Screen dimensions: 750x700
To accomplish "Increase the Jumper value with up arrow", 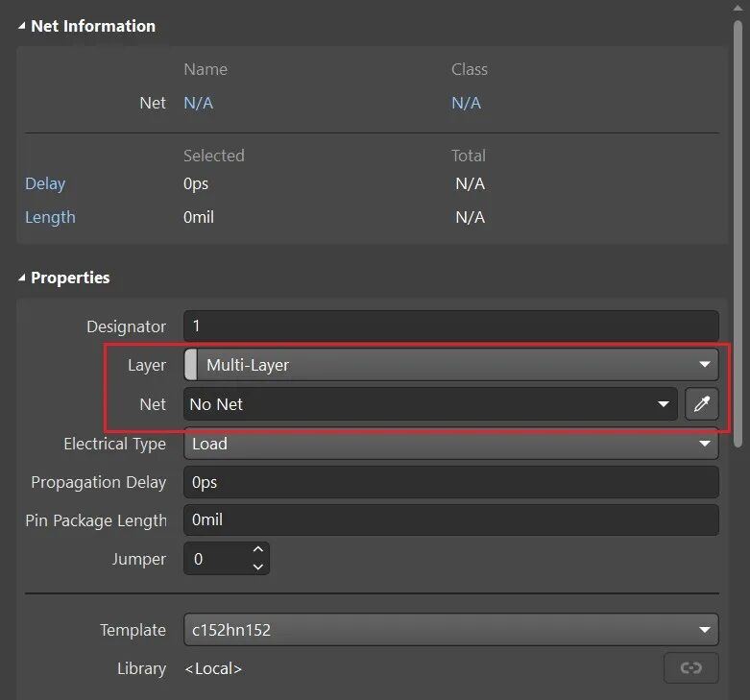I will coord(257,550).
